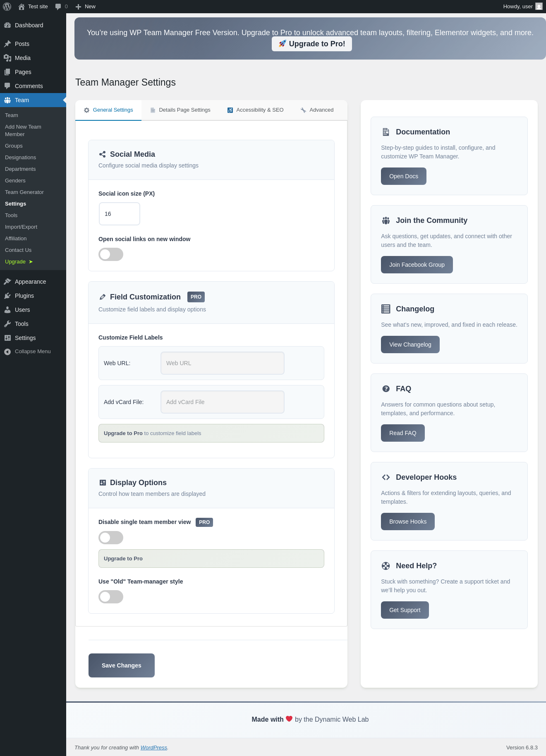Click the plus icon beside New
The height and width of the screenshot is (756, 546).
point(78,7)
